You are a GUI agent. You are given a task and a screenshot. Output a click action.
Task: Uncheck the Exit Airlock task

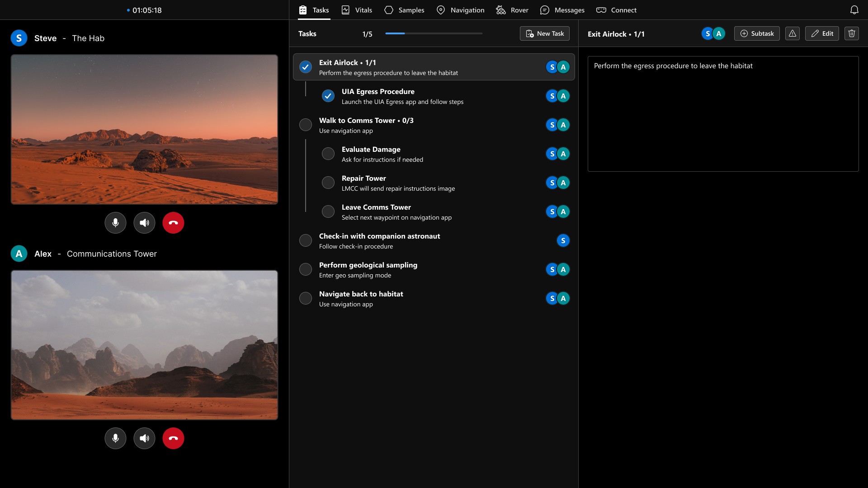306,67
